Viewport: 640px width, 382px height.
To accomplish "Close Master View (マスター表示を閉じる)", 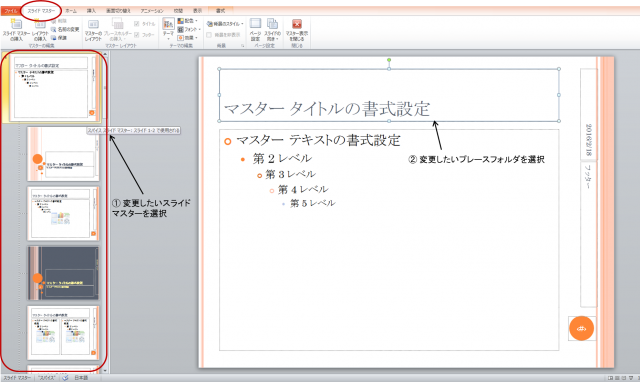I will [x=297, y=30].
